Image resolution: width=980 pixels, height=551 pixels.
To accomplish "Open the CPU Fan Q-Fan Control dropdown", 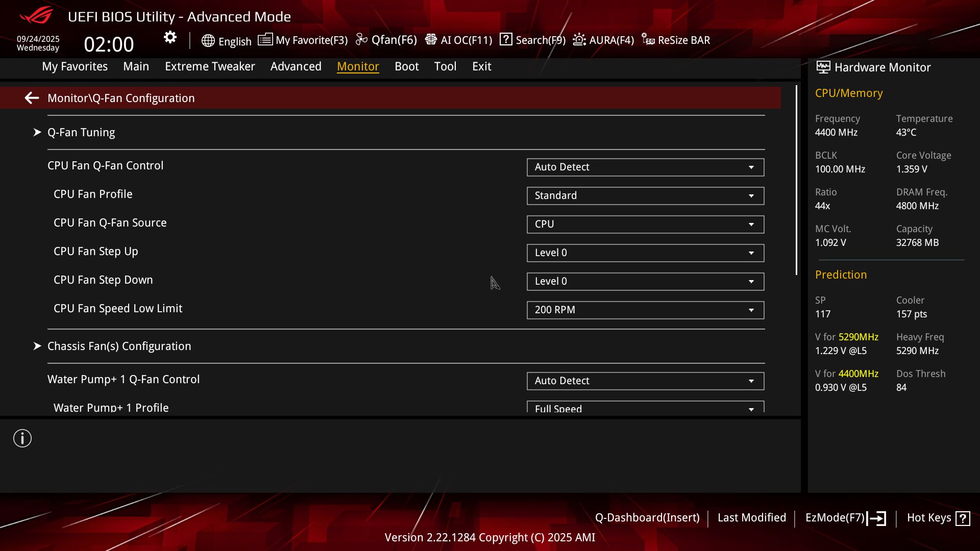I will point(645,167).
